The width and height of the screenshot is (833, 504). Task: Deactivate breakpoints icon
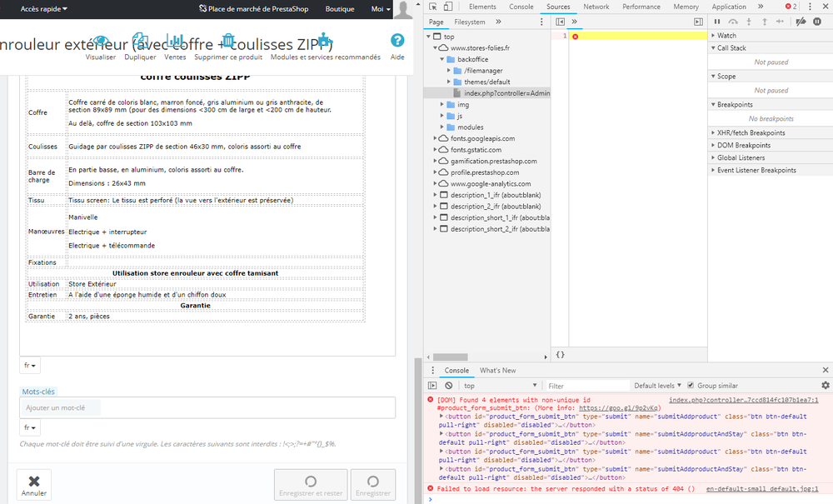[x=801, y=22]
